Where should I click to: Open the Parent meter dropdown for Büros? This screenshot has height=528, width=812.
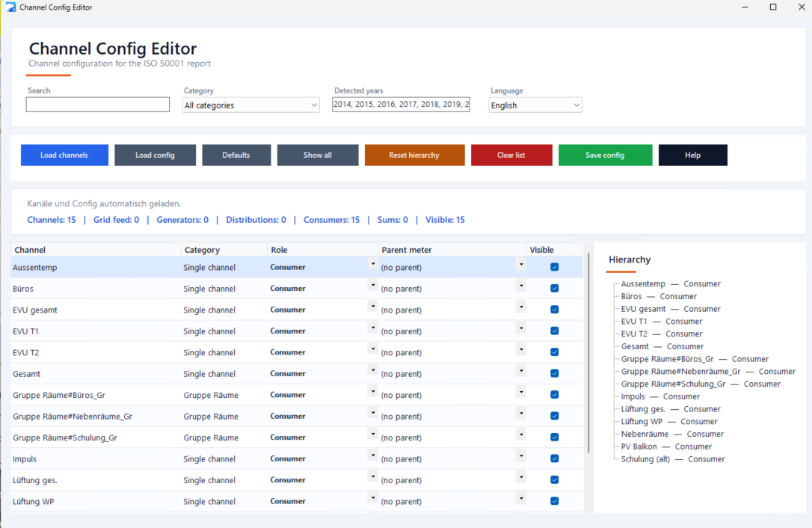[521, 286]
